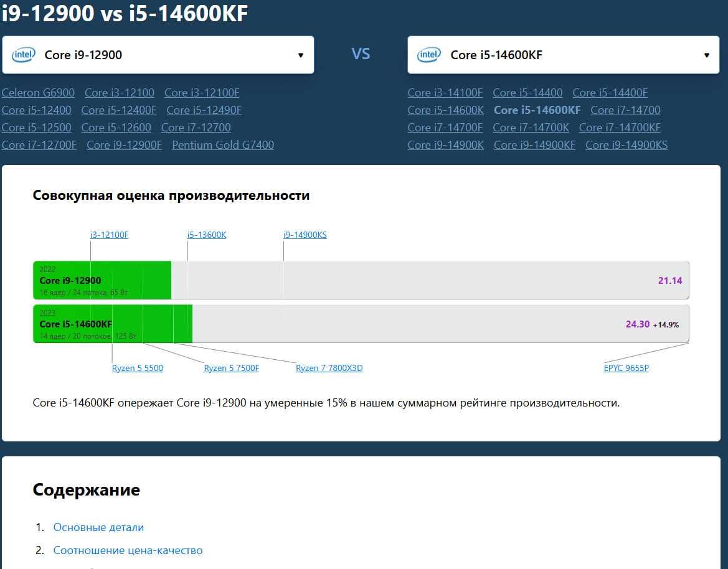Open Core i3-12100 link

120,92
